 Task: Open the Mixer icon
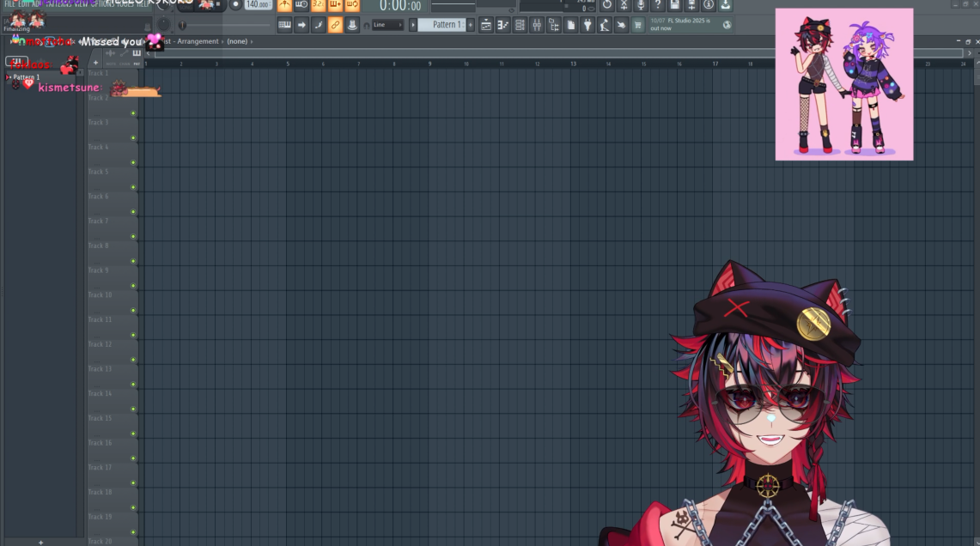[536, 25]
